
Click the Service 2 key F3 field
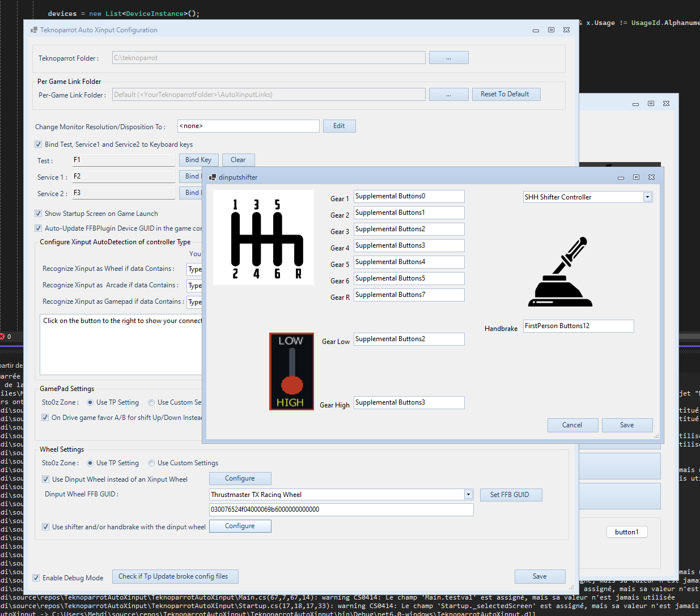coord(124,193)
